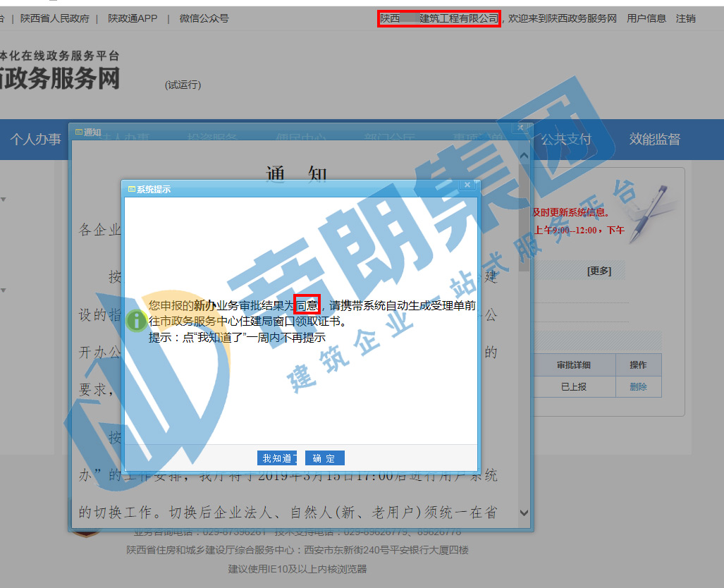
Task: Close the 通知 notice window
Action: pos(520,128)
